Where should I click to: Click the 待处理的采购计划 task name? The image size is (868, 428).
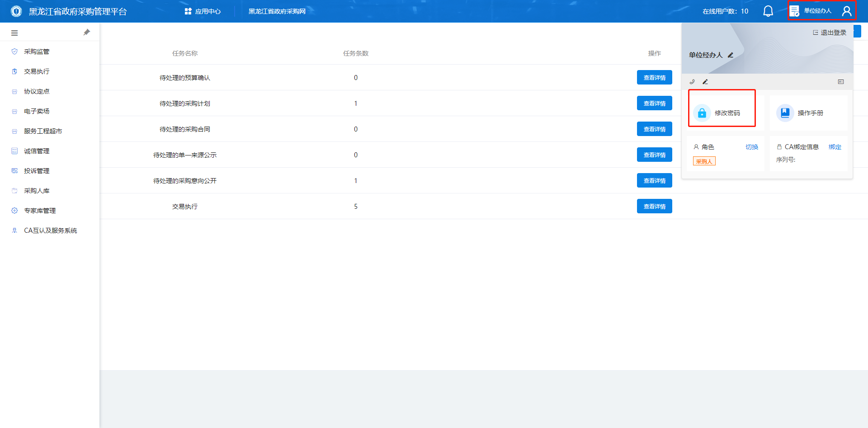[x=185, y=103]
